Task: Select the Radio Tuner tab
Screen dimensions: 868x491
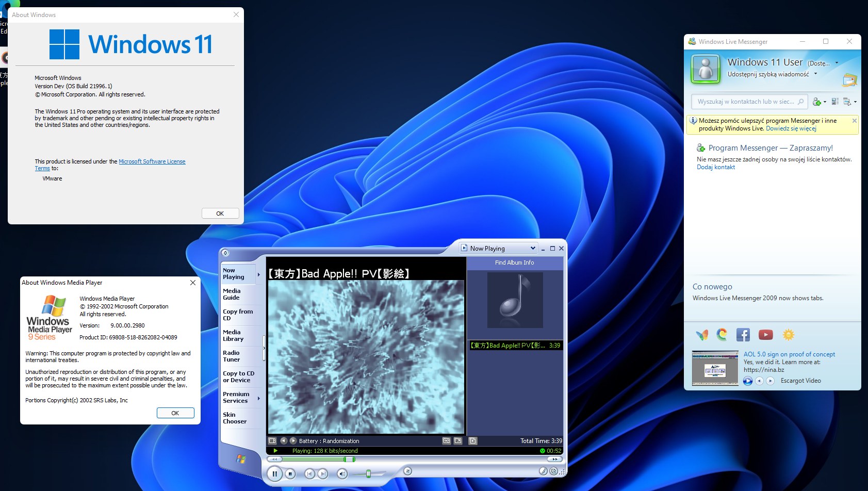Action: [x=239, y=356]
